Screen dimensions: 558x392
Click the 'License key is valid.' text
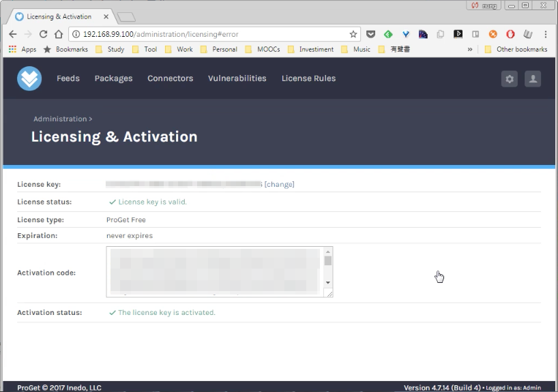152,202
